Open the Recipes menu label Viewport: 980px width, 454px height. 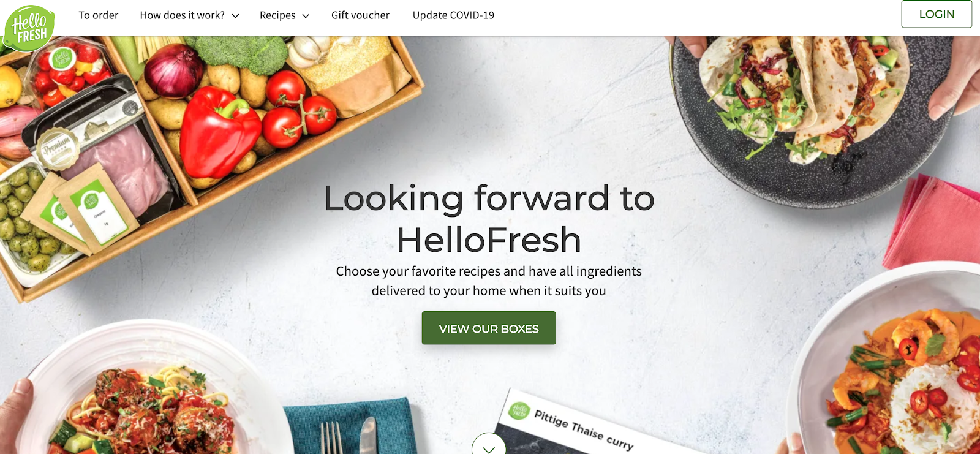[x=277, y=15]
